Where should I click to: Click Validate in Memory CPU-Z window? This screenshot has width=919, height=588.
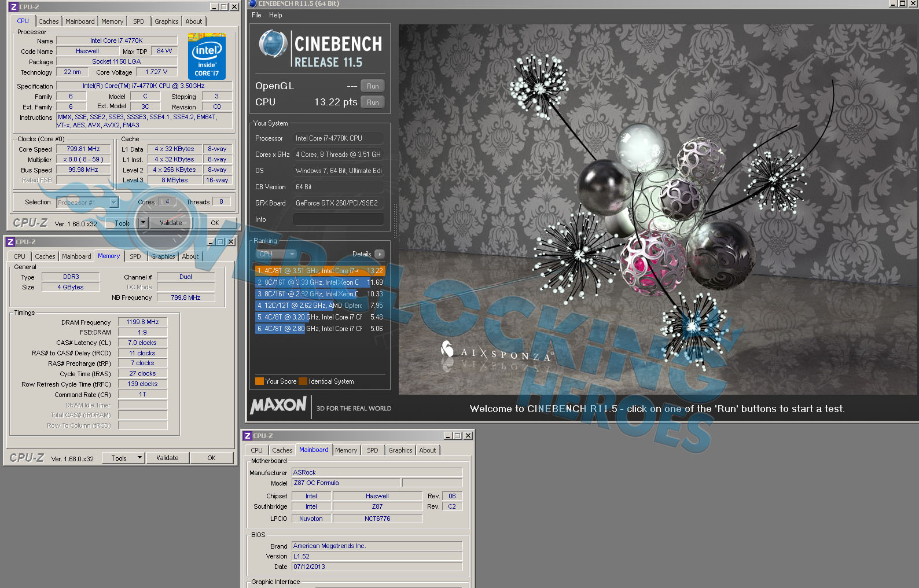point(167,458)
